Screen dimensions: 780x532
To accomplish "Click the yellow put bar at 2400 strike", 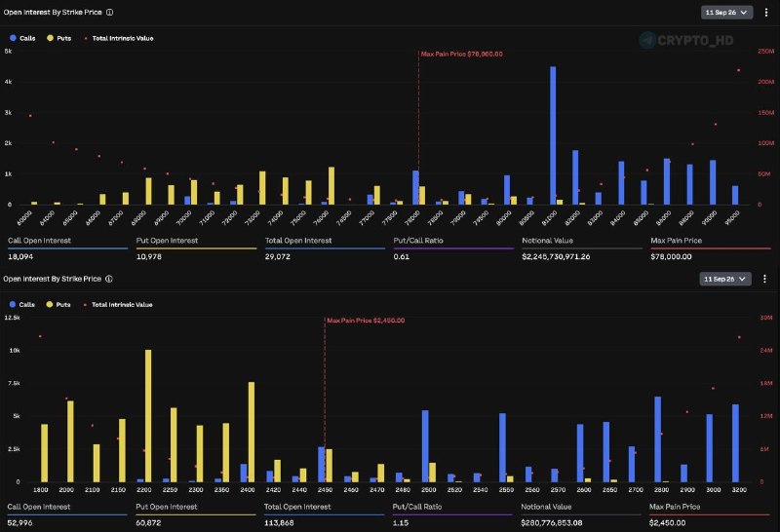I will tap(252, 432).
